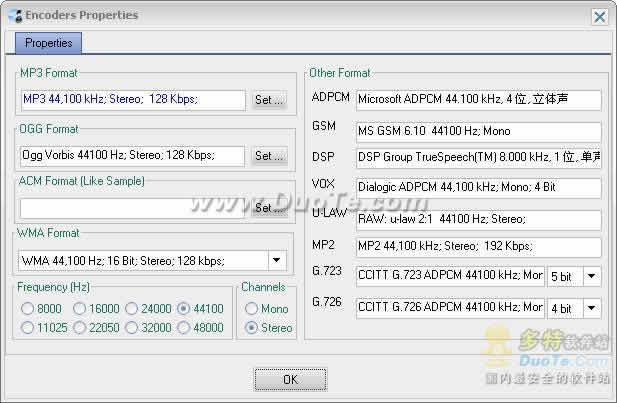This screenshot has height=403, width=617.
Task: Click the CCITT G.723 ADPCM field
Action: tap(450, 276)
